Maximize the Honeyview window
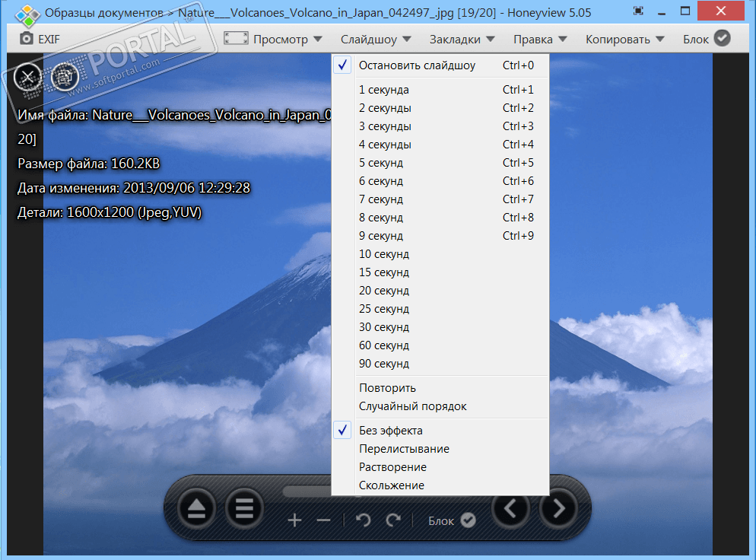The width and height of the screenshot is (756, 560). [x=685, y=11]
